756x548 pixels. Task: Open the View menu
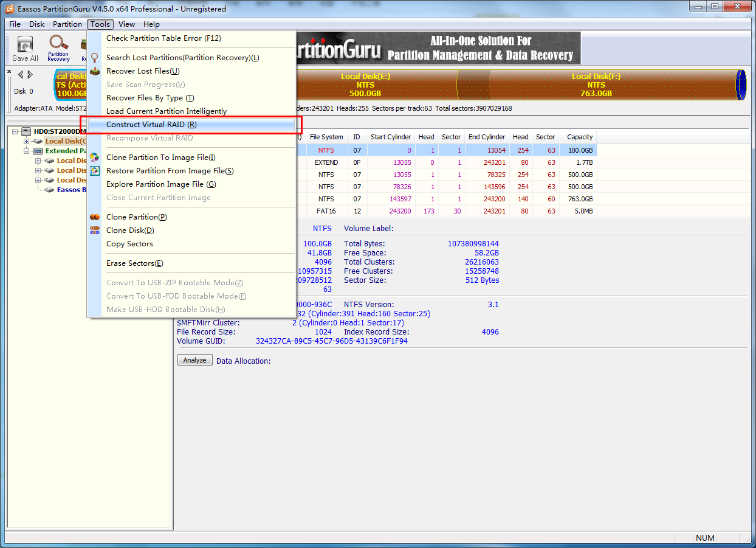pyautogui.click(x=127, y=24)
